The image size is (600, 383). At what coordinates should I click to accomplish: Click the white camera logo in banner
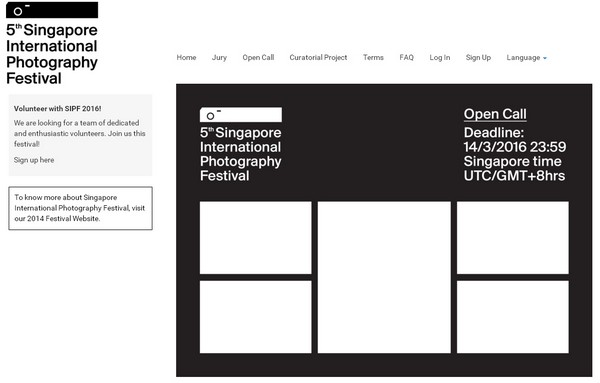coord(241,115)
